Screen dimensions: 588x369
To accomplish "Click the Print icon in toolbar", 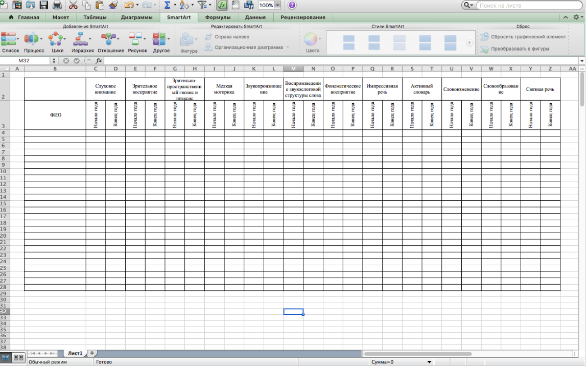I will coord(57,6).
